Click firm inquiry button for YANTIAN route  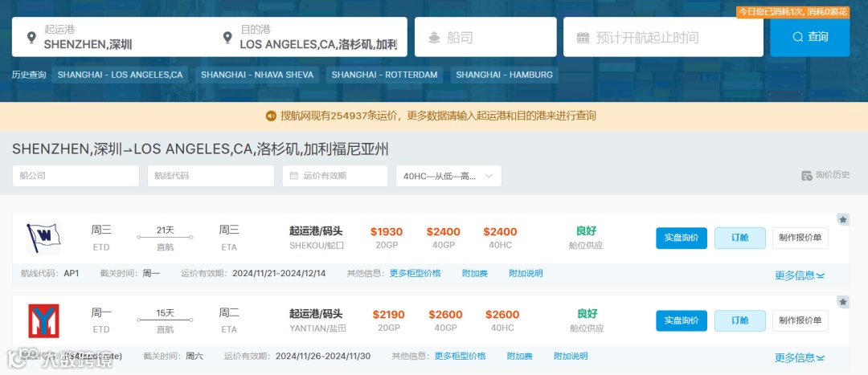(x=682, y=320)
